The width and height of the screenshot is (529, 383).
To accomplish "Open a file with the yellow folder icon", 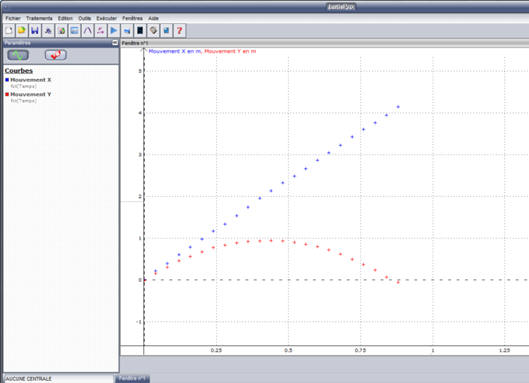I will coord(22,31).
